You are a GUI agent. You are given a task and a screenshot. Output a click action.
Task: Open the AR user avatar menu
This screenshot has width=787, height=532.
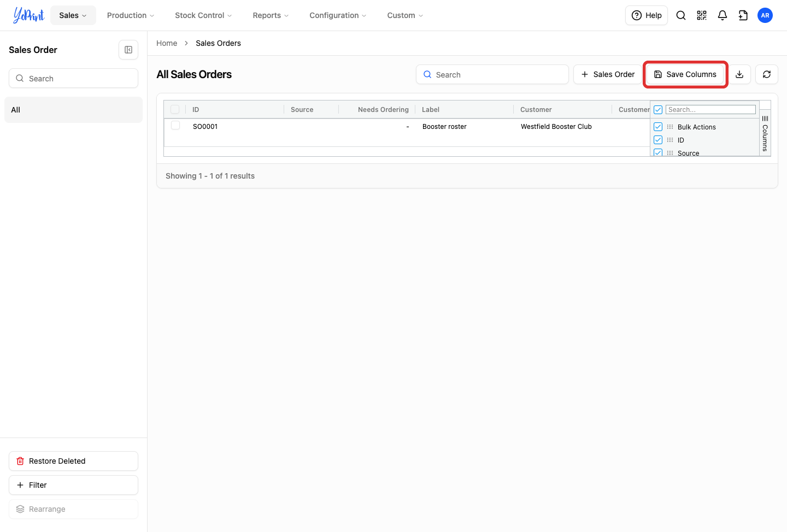(765, 15)
